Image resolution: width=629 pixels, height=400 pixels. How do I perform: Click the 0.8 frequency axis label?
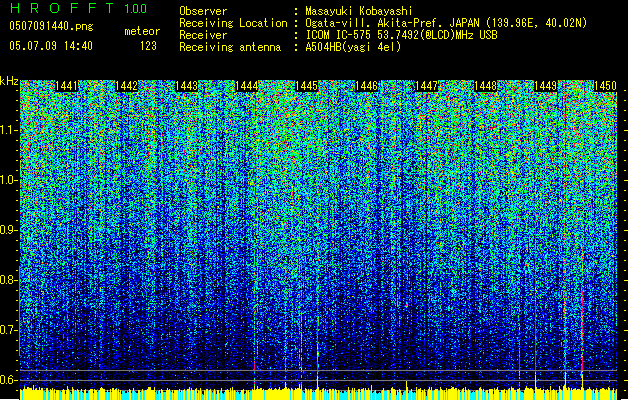tap(9, 280)
